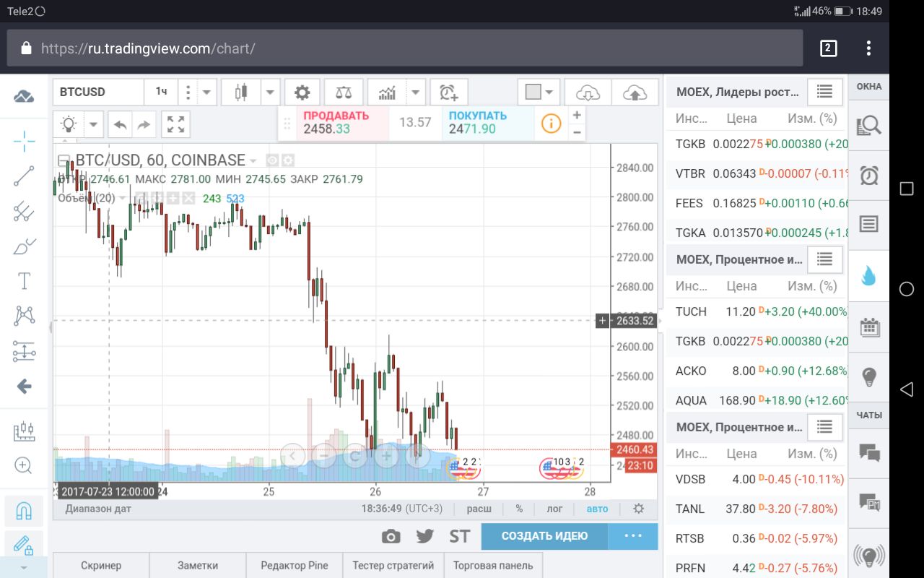Take a chart snapshot with camera icon
Screen dimensions: 924x578
pyautogui.click(x=391, y=536)
